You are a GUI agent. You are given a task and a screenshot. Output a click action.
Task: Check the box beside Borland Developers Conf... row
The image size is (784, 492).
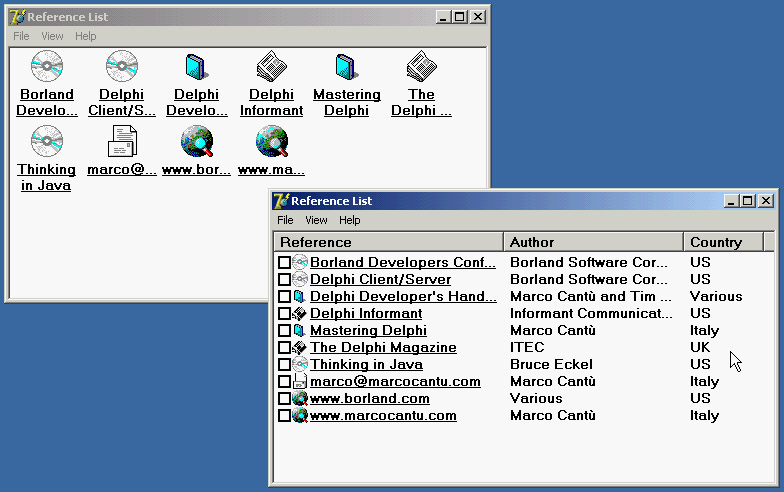click(284, 263)
